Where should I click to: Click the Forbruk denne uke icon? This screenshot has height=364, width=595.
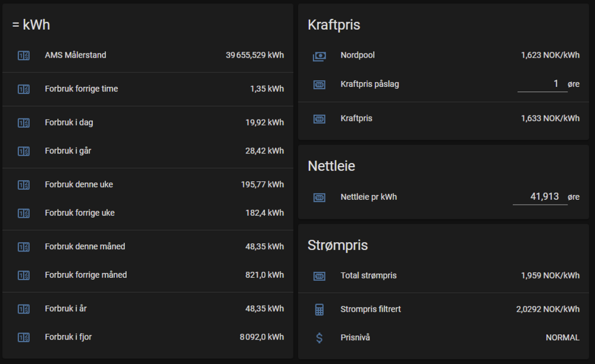click(23, 185)
